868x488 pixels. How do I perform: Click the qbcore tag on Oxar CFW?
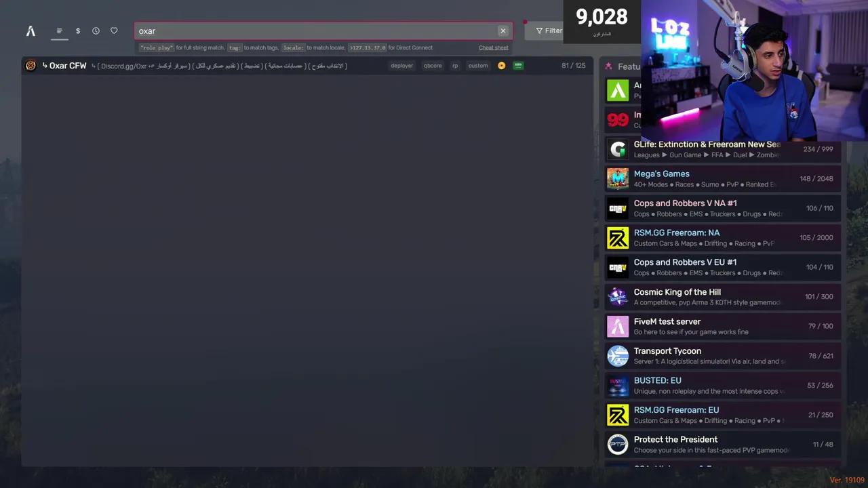[433, 66]
